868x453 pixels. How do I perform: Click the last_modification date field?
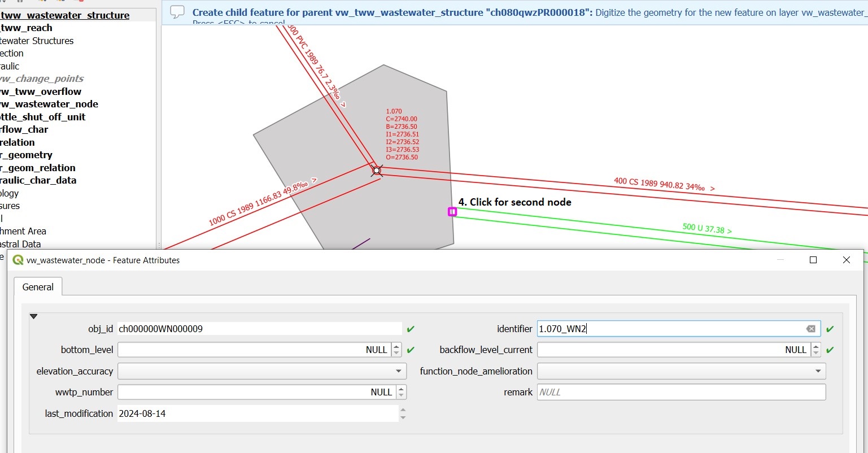coord(258,413)
